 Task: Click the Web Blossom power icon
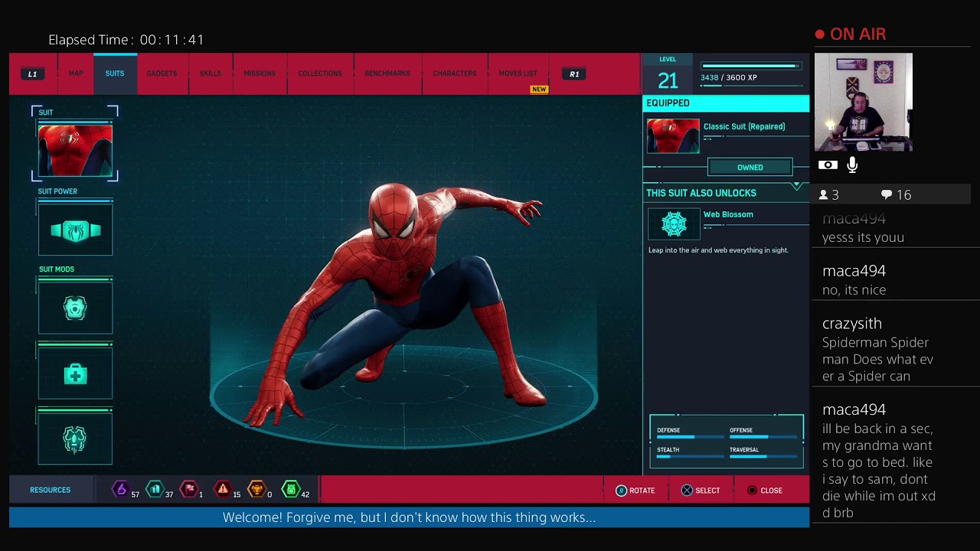coord(674,224)
